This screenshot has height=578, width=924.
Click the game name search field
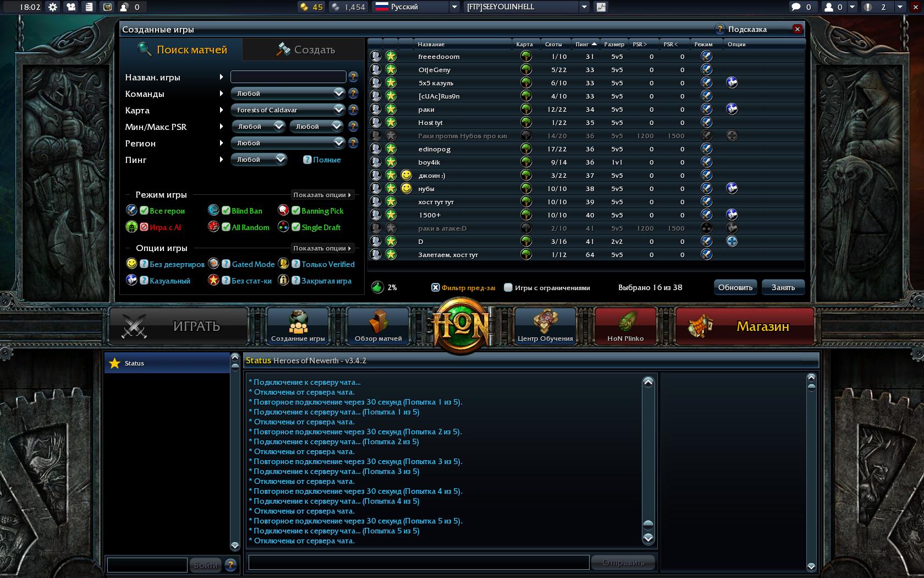click(x=288, y=77)
